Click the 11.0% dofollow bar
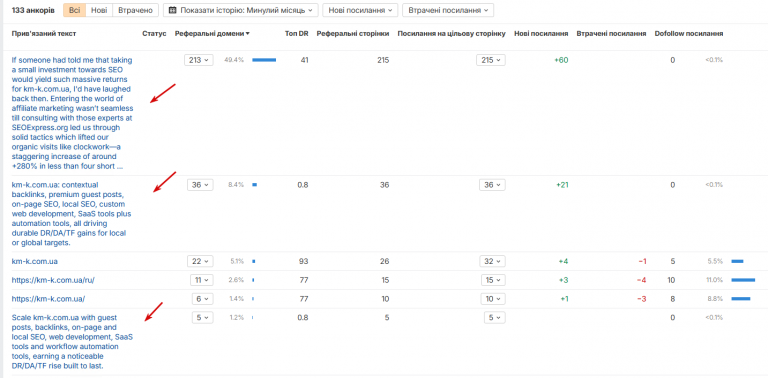 pos(743,280)
